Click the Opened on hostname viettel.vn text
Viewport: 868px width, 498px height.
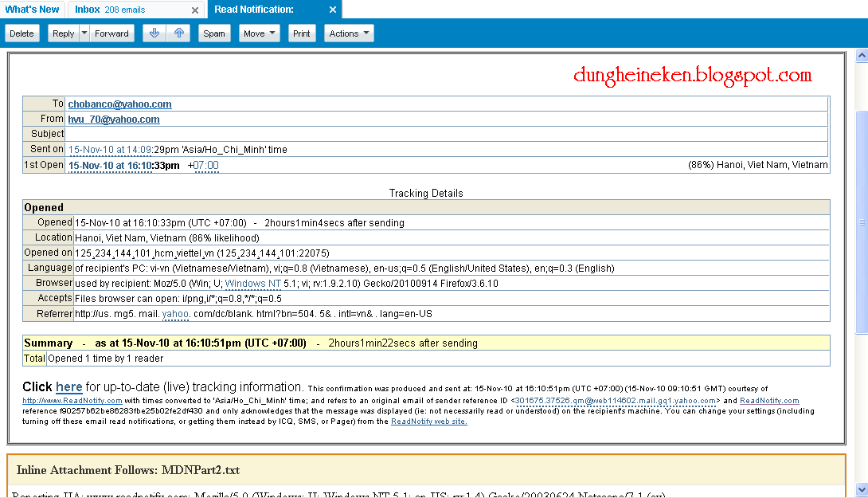coord(202,253)
